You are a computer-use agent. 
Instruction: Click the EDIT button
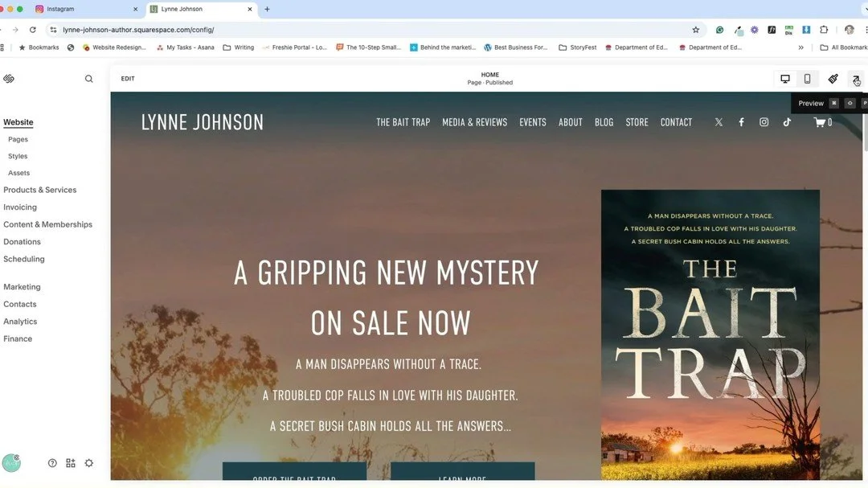coord(128,79)
